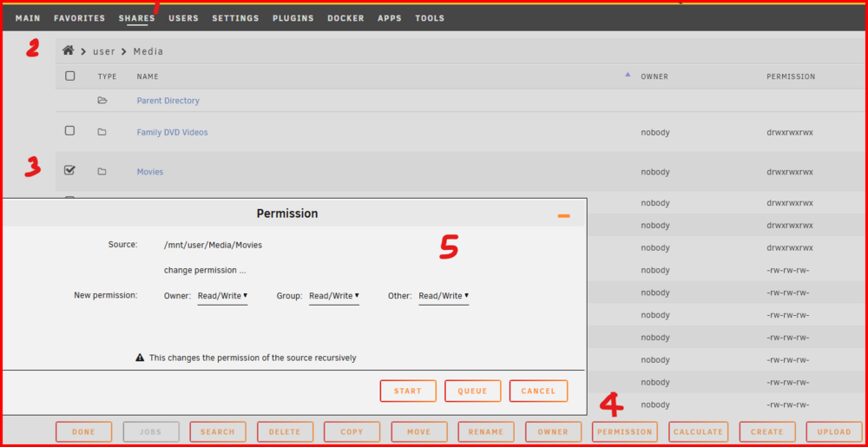
Task: Open the Group permission dropdown
Action: click(x=334, y=296)
